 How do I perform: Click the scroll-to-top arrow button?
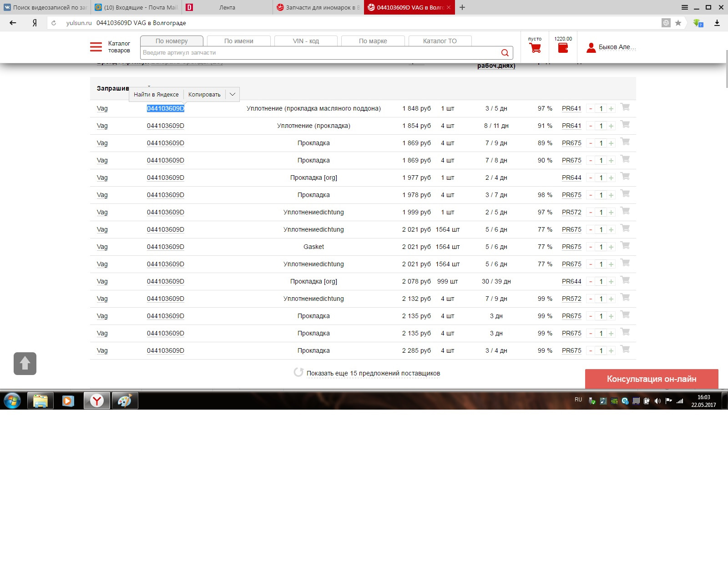[x=25, y=364]
